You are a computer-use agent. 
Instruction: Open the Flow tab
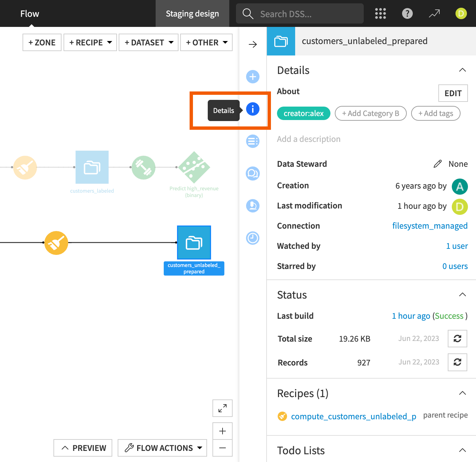click(30, 13)
